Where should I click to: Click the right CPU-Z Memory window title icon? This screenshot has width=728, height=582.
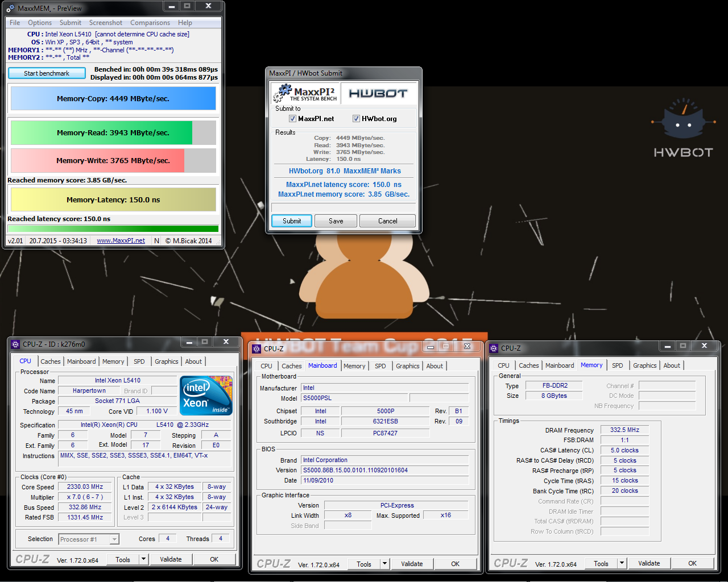coord(494,348)
